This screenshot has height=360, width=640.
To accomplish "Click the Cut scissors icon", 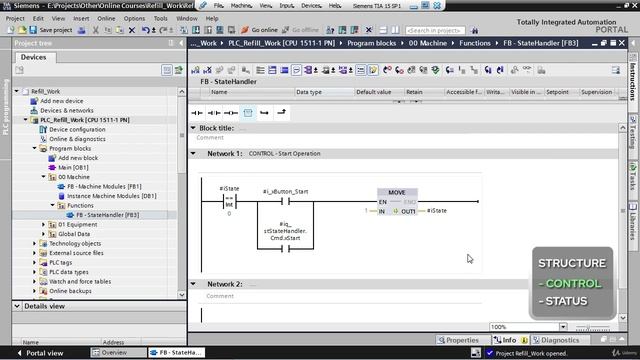I will point(96,30).
